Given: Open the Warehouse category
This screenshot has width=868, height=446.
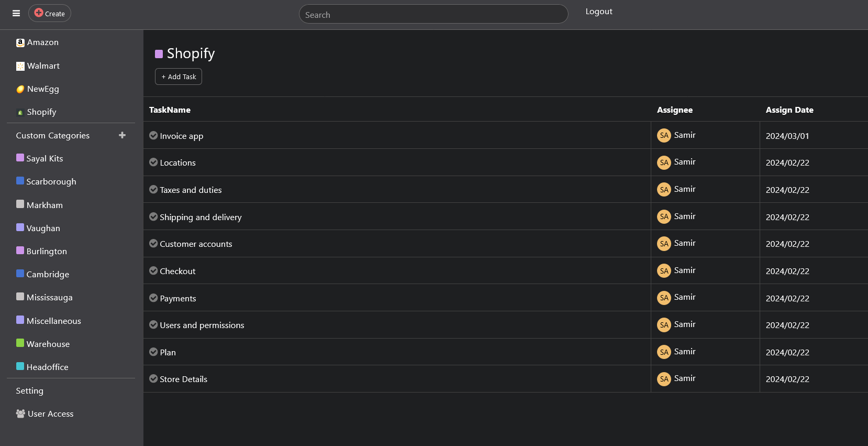Looking at the screenshot, I should point(48,344).
